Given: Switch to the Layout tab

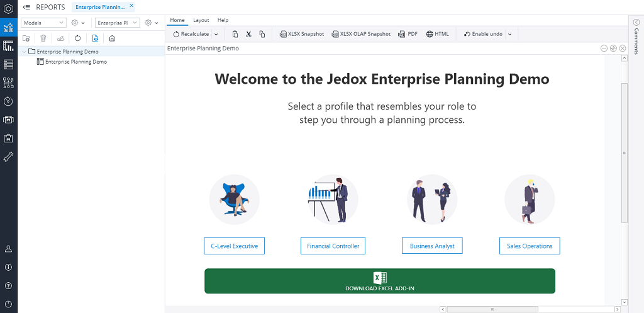Looking at the screenshot, I should [201, 20].
